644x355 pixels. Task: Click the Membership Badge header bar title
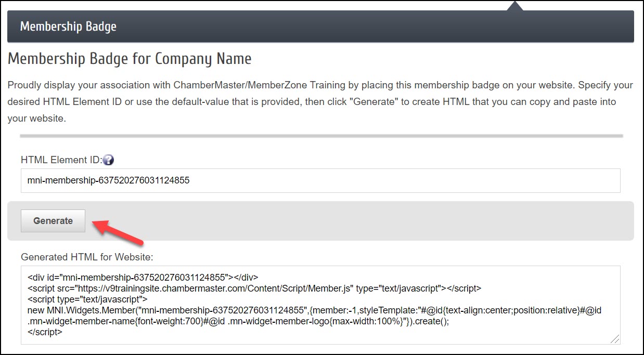tap(68, 27)
